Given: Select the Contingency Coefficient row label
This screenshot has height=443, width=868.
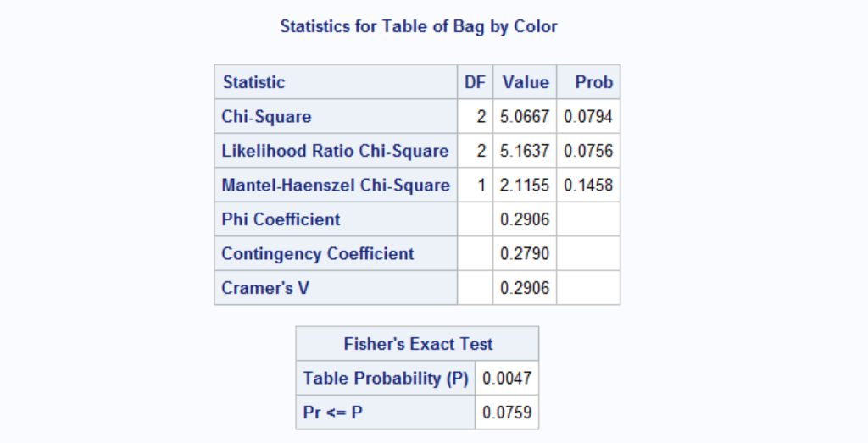Looking at the screenshot, I should tap(318, 254).
